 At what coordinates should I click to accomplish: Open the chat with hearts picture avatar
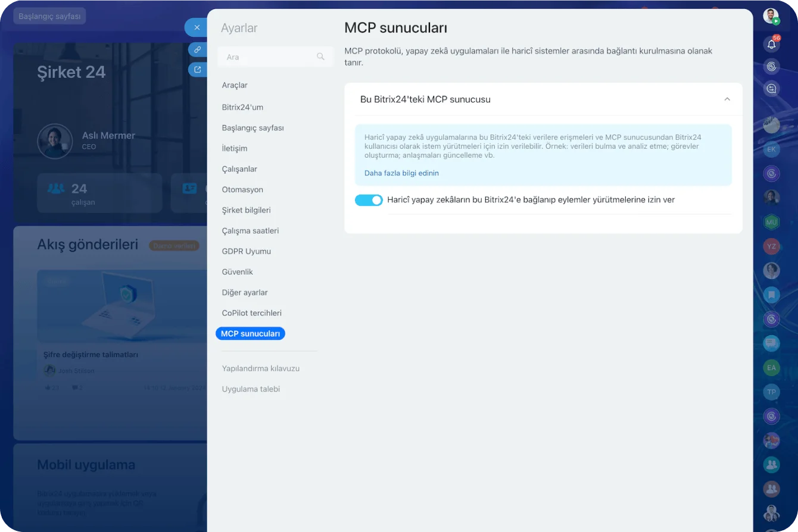point(772,440)
